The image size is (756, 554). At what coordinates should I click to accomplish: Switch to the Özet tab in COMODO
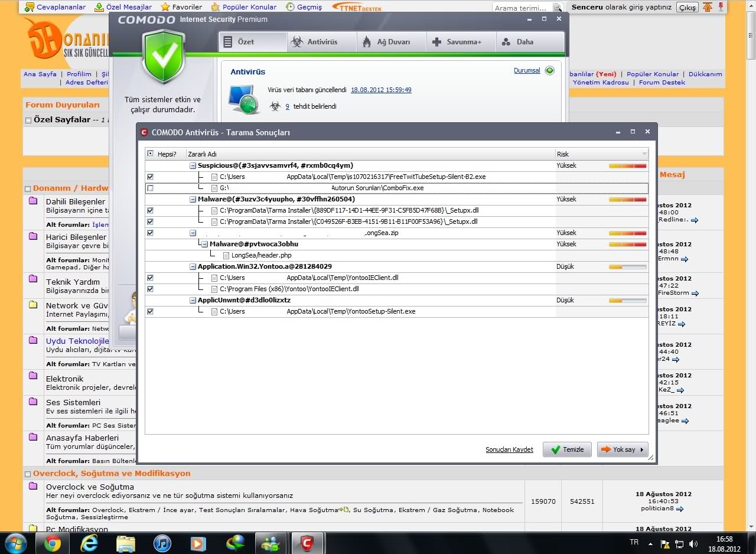253,42
